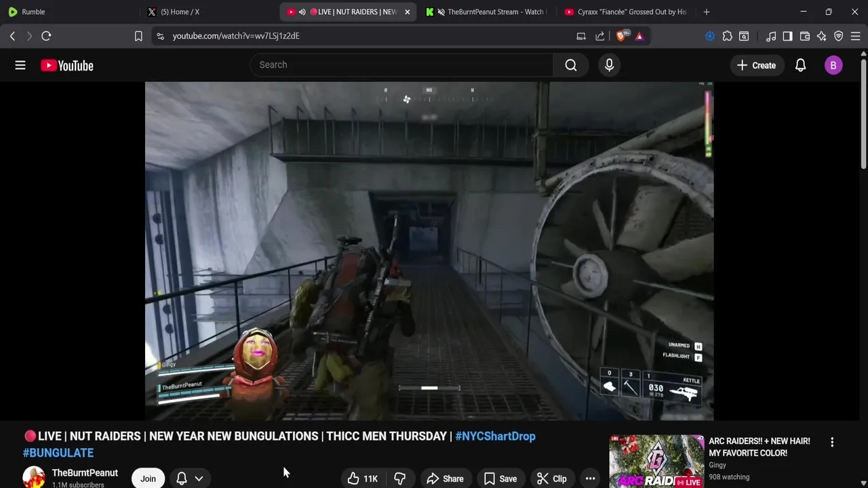View site information icon in address bar
Viewport: 868px width, 488px height.
(160, 36)
